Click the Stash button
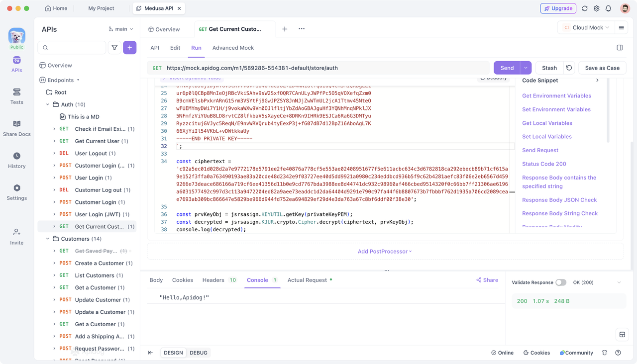 coord(549,68)
